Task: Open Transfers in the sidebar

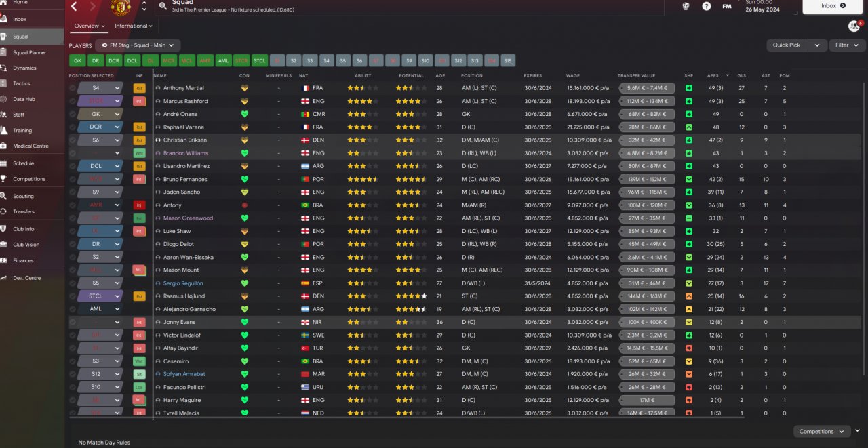Action: [x=32, y=211]
